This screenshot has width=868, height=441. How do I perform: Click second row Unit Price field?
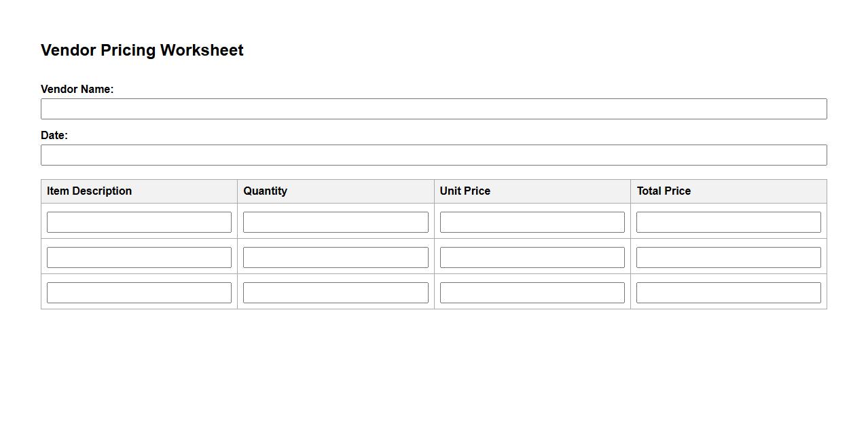tap(532, 257)
